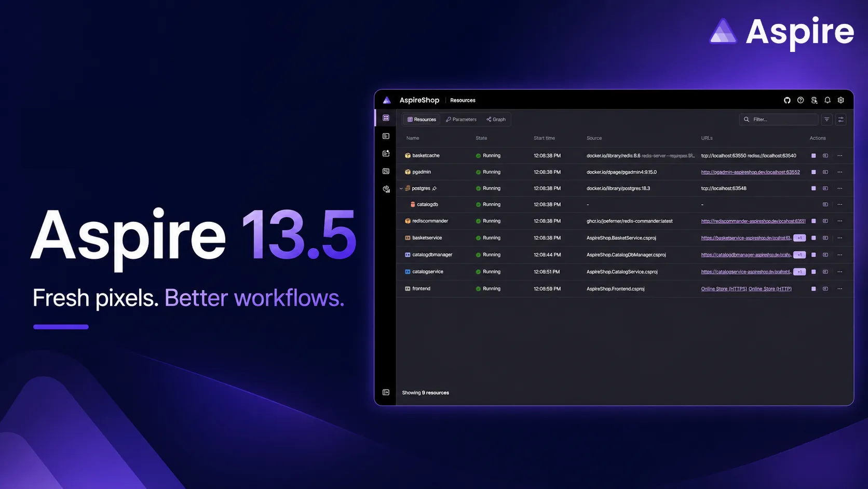Open the resource filter funnel button
The height and width of the screenshot is (489, 868).
click(827, 120)
